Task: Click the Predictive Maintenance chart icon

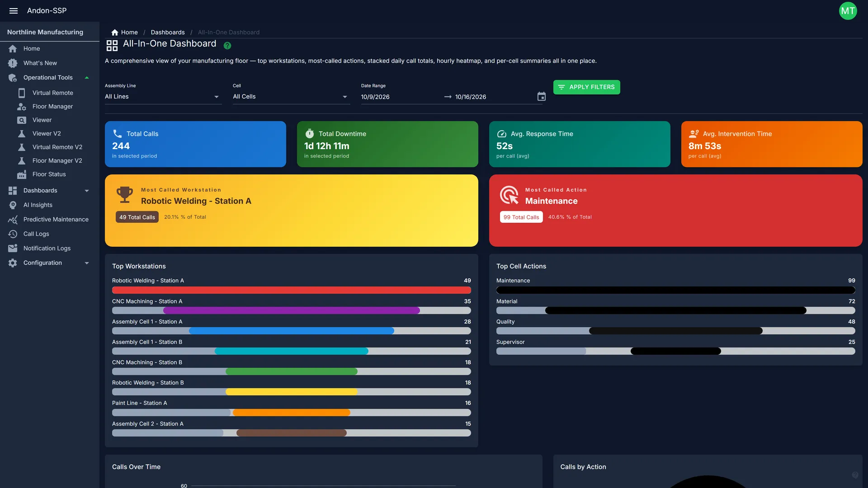Action: 13,219
